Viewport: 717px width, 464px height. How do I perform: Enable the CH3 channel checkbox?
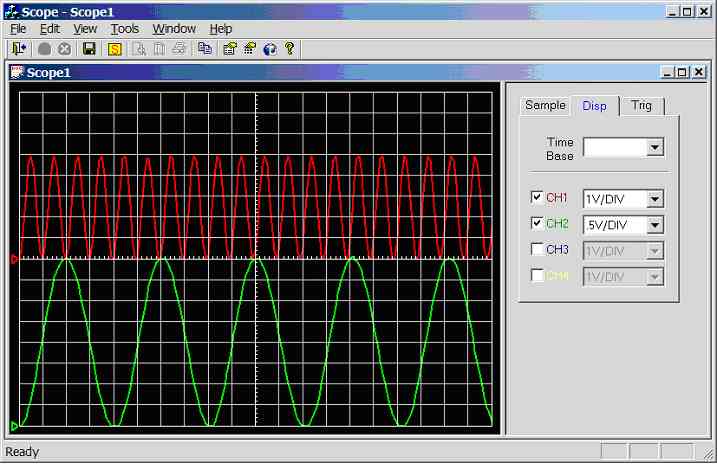[x=537, y=249]
